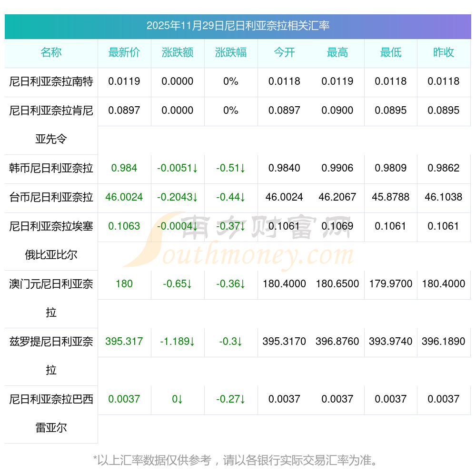Select the 昨收 column header
Screen dimensions: 476x475
pyautogui.click(x=444, y=52)
